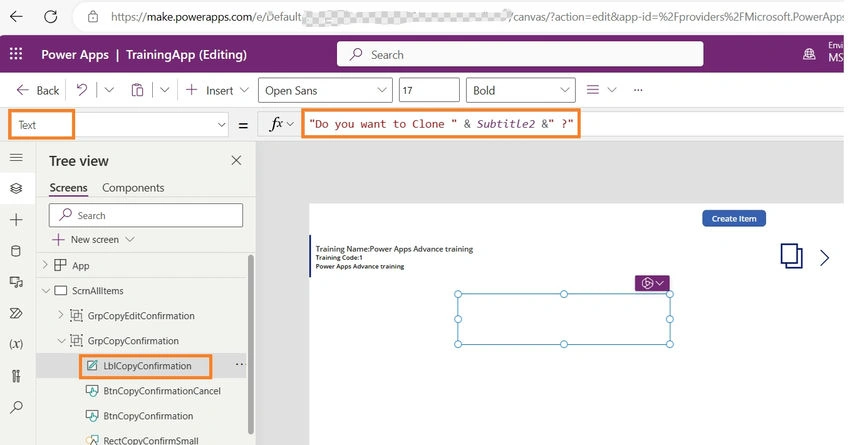Select LblCopyConfirmation label in tree
Screen dimensions: 850x445
tap(147, 366)
